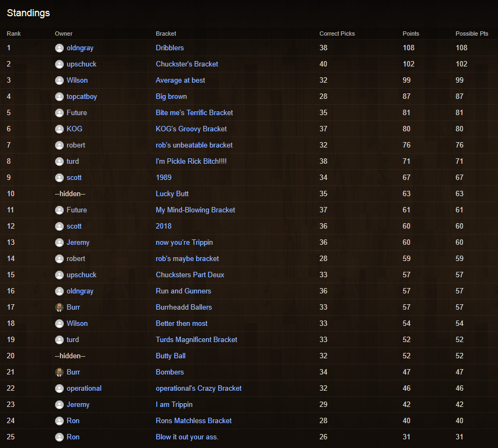Image resolution: width=498 pixels, height=448 pixels.
Task: Click Future's avatar in Bite me's Terrific Bracket row
Action: 59,113
